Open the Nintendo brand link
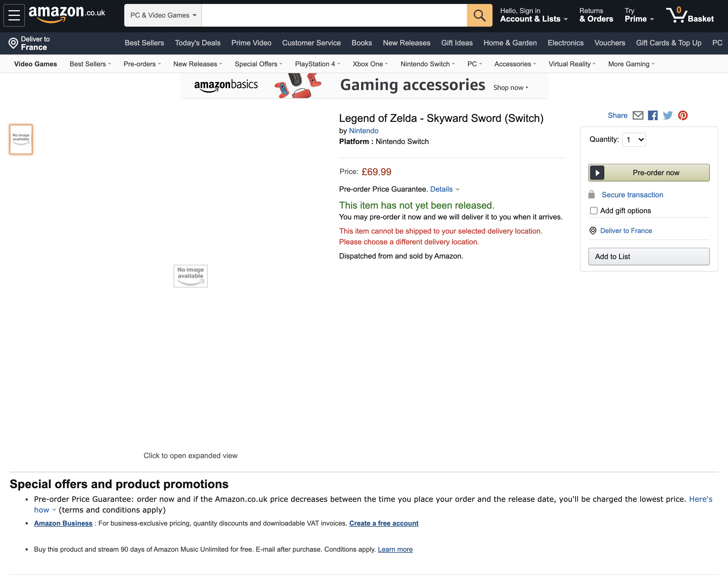This screenshot has height=580, width=728. point(363,131)
